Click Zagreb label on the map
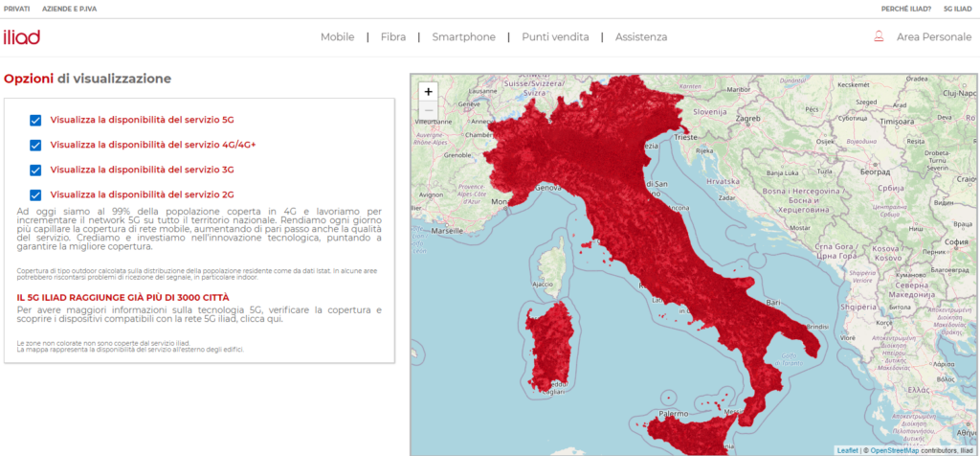Viewport: 980px width, 456px height. pos(747,117)
